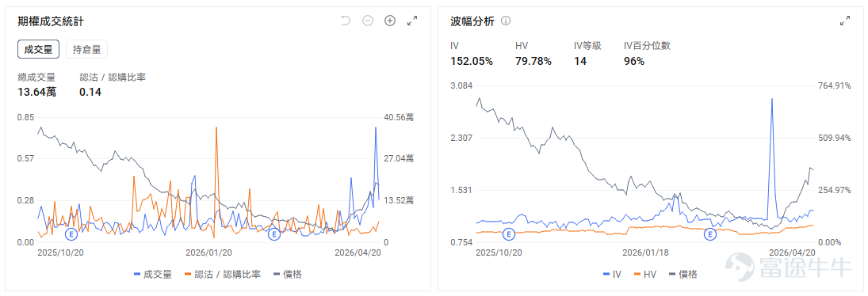The image size is (868, 296).
Task: Click the 2026/04/20 label in 期權成交統計
Action: [x=358, y=252]
